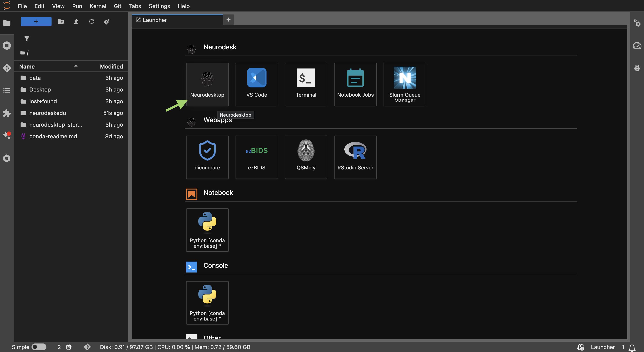This screenshot has height=352, width=644.
Task: Launch the QSMbly webapp
Action: [306, 157]
